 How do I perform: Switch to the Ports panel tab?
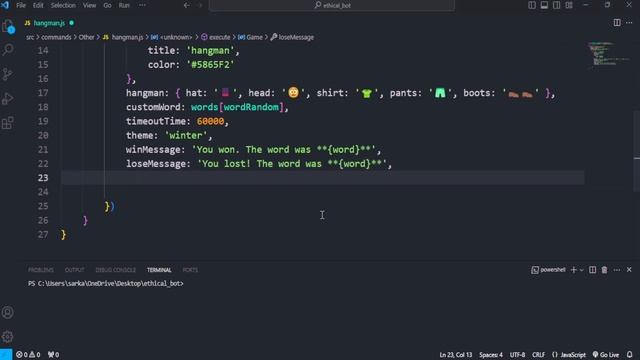coord(190,270)
